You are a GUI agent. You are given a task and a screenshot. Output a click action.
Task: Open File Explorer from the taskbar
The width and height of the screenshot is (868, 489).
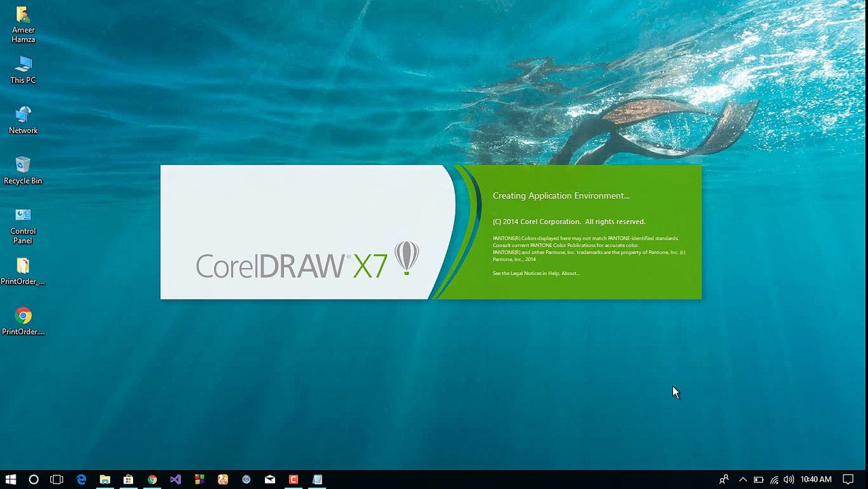(x=105, y=479)
